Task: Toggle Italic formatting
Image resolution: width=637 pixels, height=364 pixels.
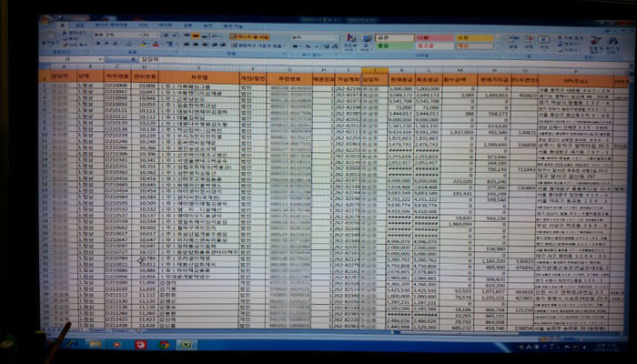Action: point(106,44)
